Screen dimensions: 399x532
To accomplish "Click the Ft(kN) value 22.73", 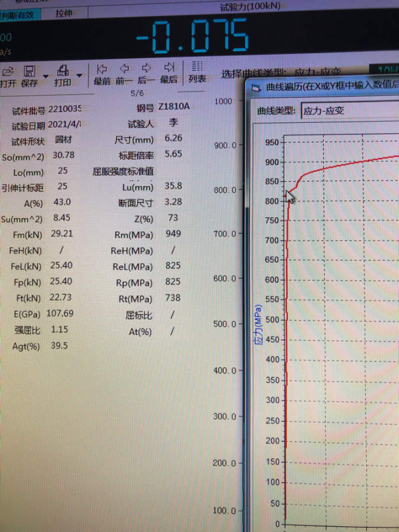I will pyautogui.click(x=61, y=297).
